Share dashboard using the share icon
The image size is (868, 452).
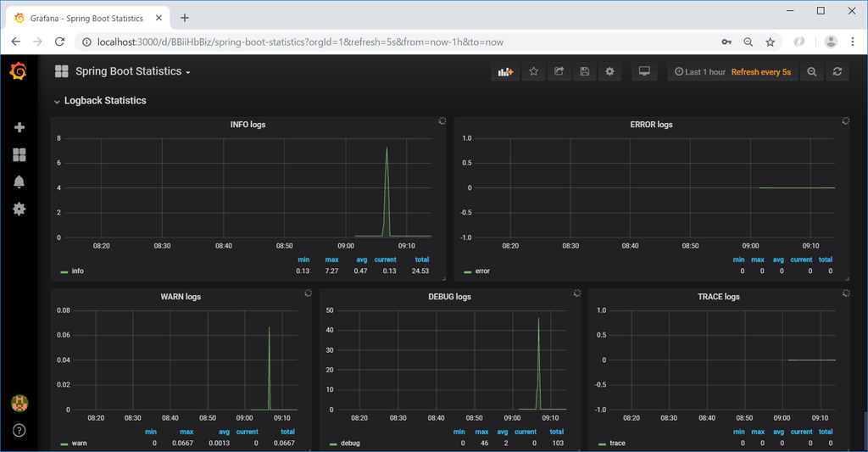point(559,71)
